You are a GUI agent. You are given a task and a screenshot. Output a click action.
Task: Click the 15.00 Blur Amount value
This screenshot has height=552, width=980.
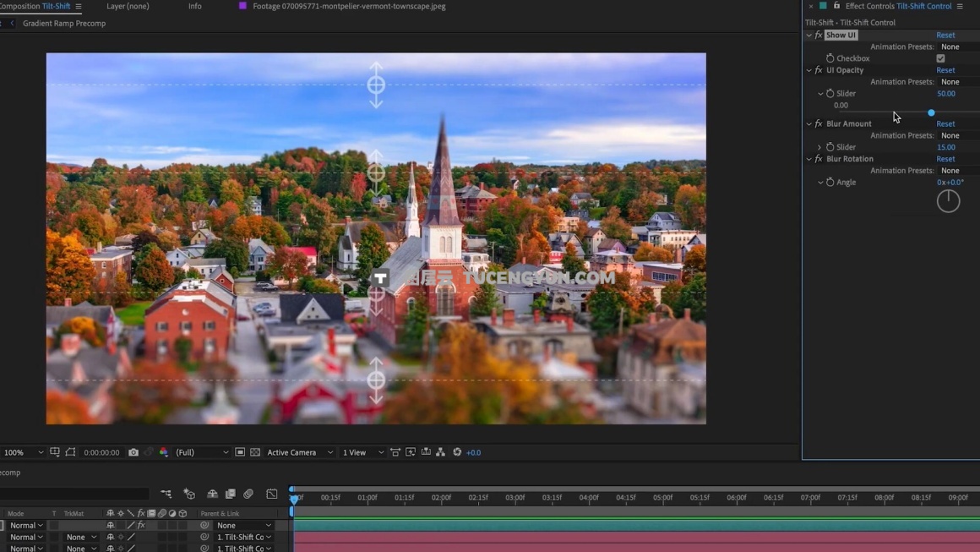(x=945, y=147)
